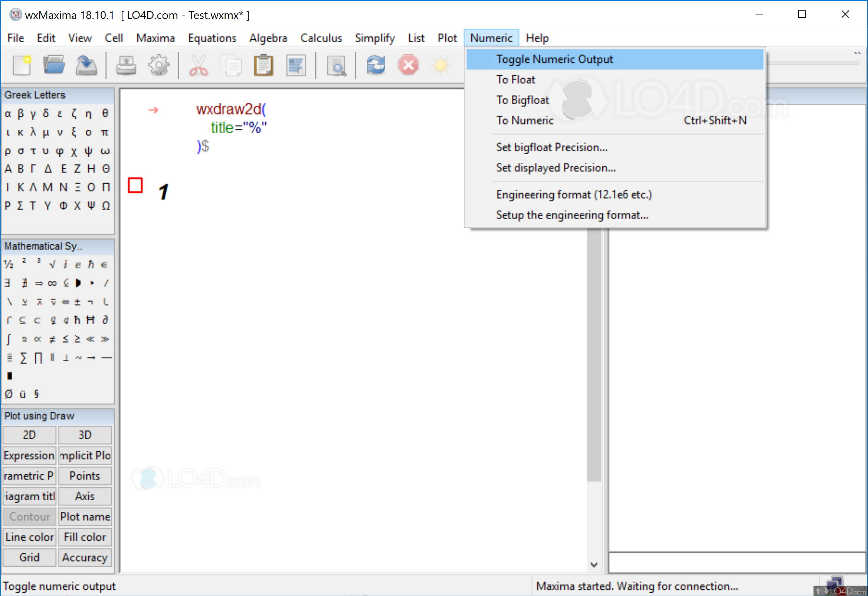Open configuration via the gear icon

(158, 65)
